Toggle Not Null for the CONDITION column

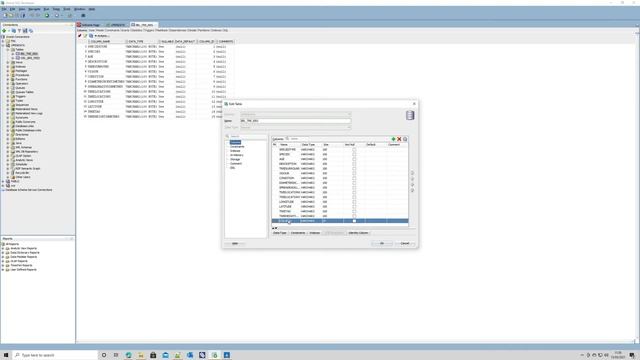coord(354,178)
